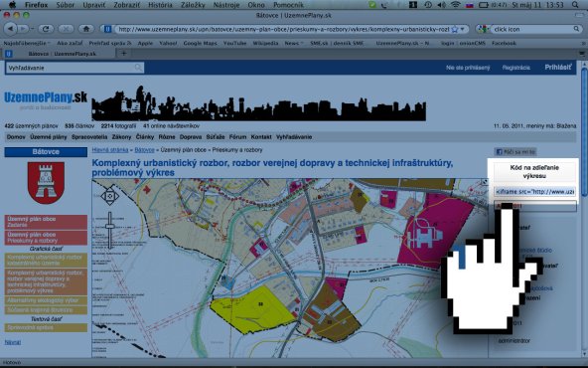This screenshot has height=368, width=588.
Task: Open the Územné plány navigation item
Action: (49, 137)
